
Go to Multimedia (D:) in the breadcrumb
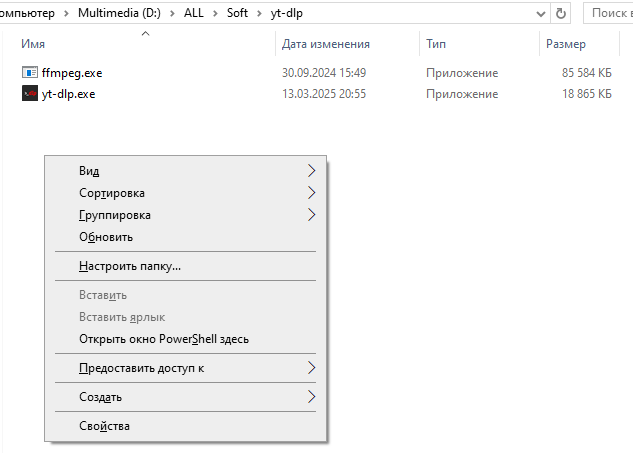point(119,13)
